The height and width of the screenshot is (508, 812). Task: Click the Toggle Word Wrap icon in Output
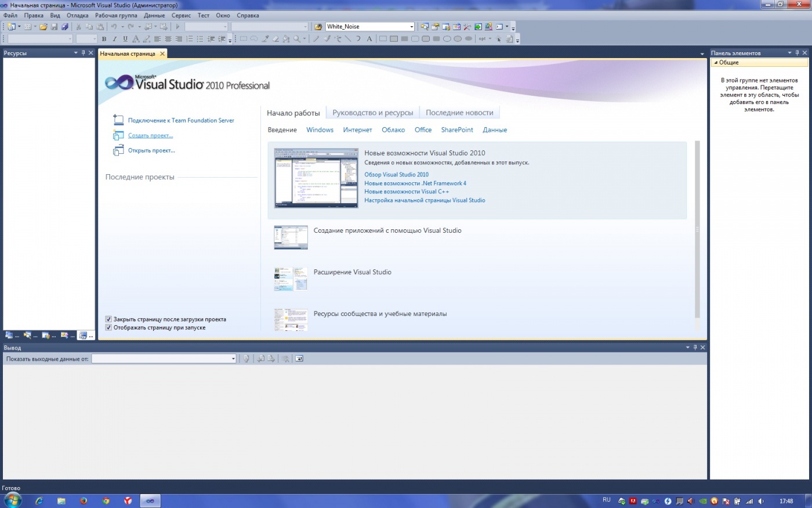[299, 359]
